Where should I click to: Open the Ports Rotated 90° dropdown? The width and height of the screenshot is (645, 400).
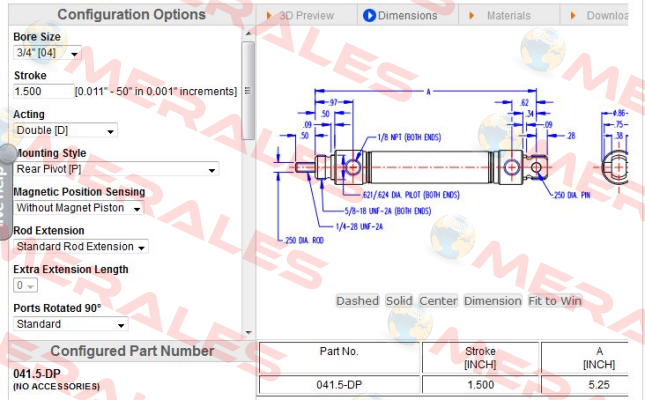(x=71, y=324)
